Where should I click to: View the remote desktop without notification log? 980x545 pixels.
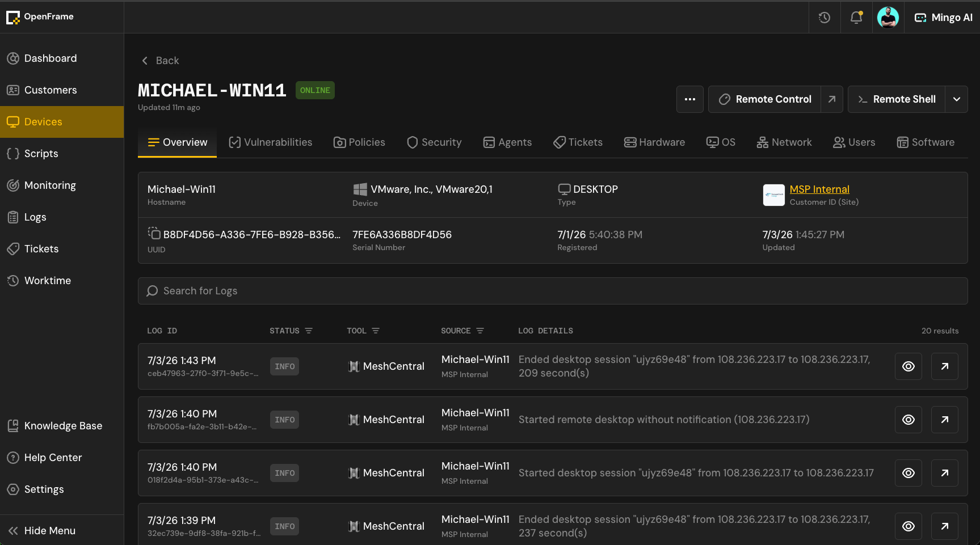909,420
